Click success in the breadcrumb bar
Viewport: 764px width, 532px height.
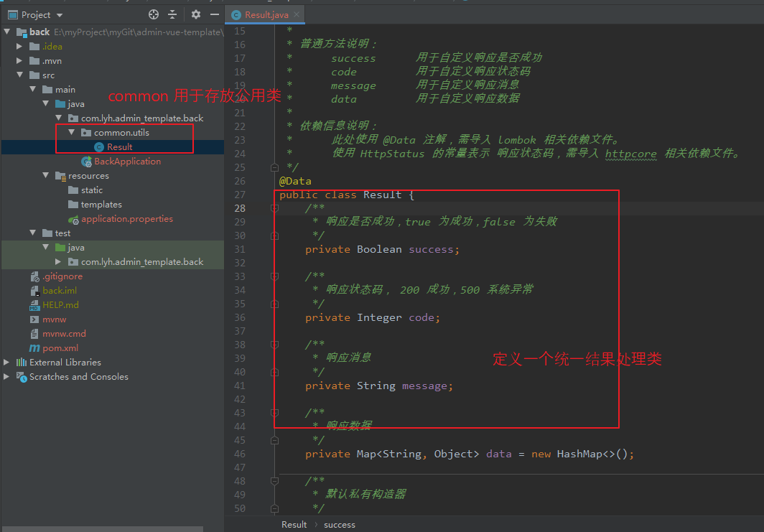coord(339,525)
